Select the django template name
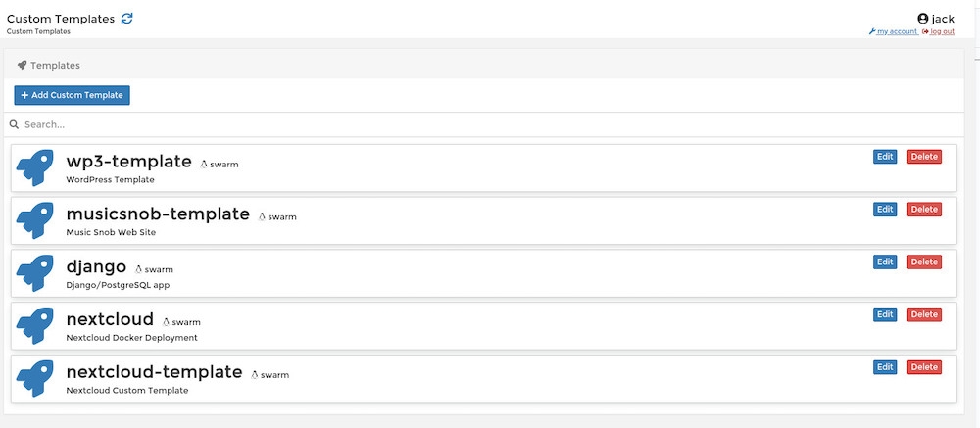 point(96,266)
